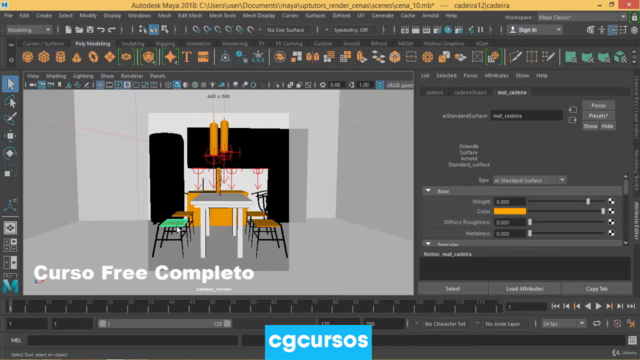Click the Undo arrow icon
The image size is (640, 360).
click(x=101, y=30)
